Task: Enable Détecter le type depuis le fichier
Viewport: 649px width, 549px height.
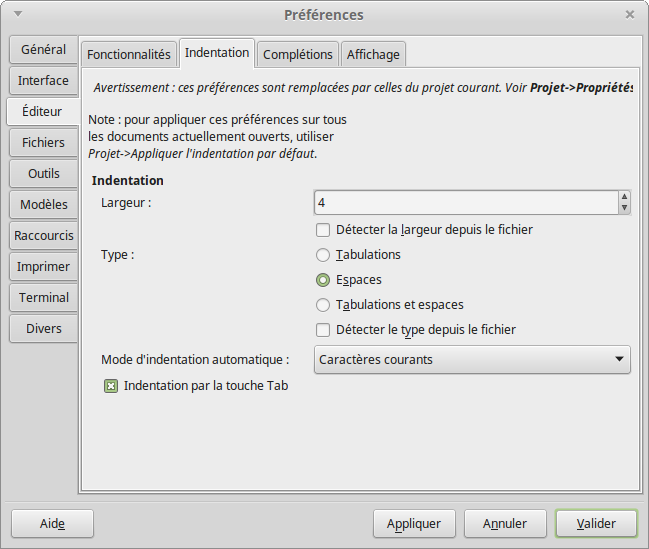Action: click(323, 330)
